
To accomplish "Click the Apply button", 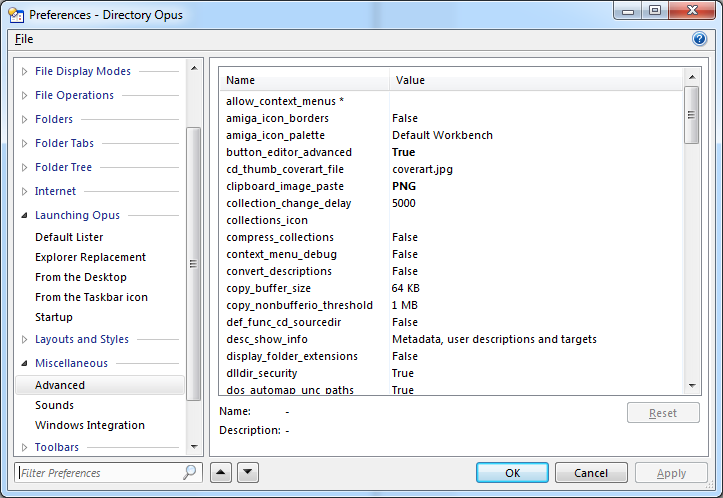I will tap(671, 473).
